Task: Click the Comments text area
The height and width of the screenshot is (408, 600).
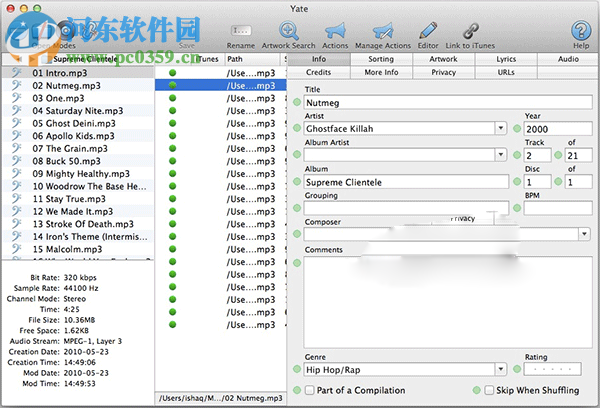Action: tap(448, 302)
